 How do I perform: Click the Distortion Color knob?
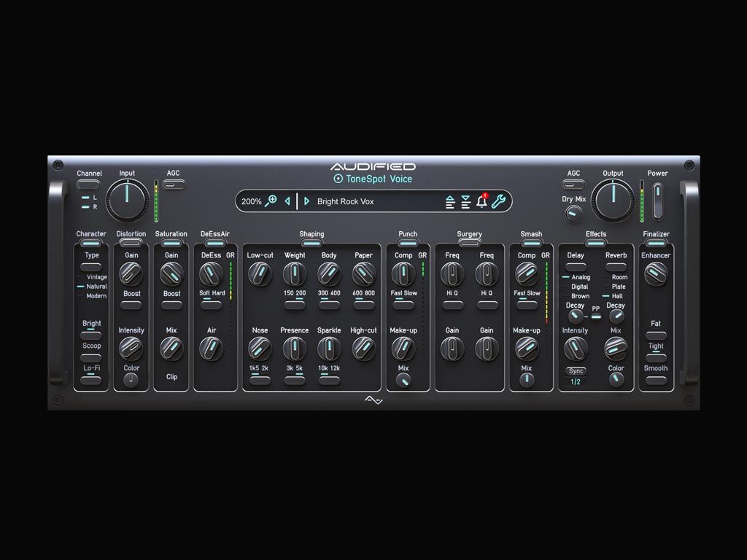click(131, 379)
